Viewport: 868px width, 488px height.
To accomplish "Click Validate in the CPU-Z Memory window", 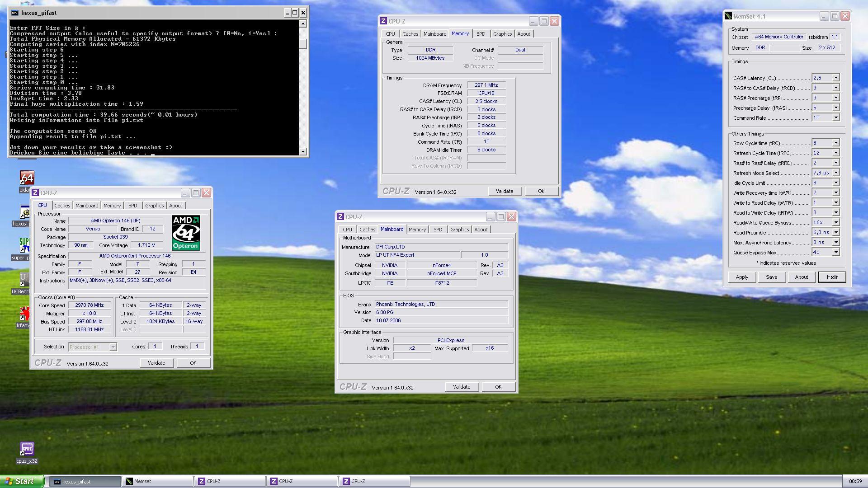I will (505, 191).
